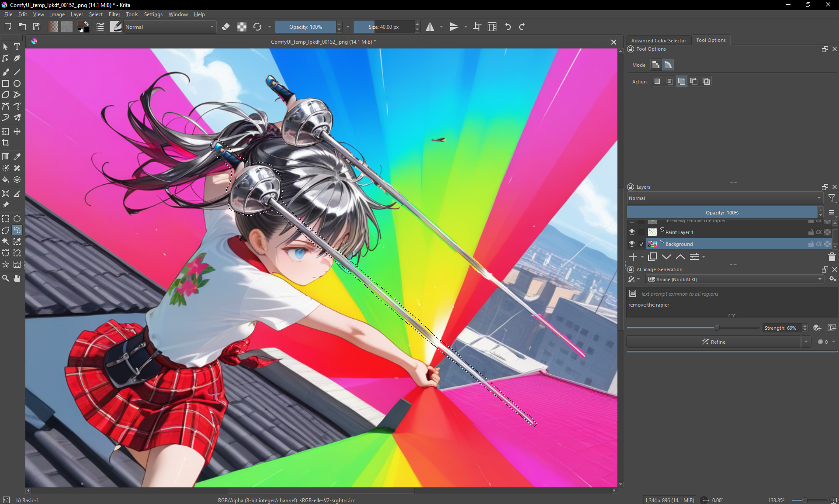Click the AI Strength slider handle
This screenshot has height=504, width=839.
pyautogui.click(x=717, y=328)
